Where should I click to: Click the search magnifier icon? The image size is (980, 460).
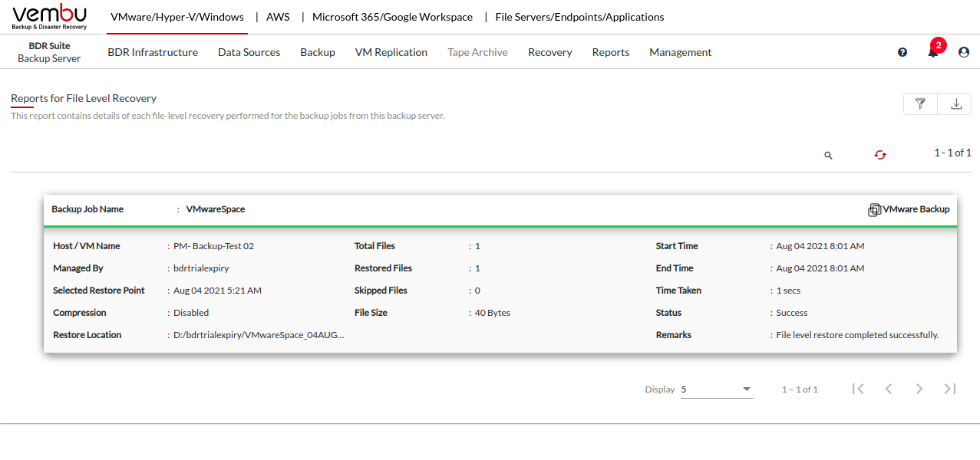point(828,155)
